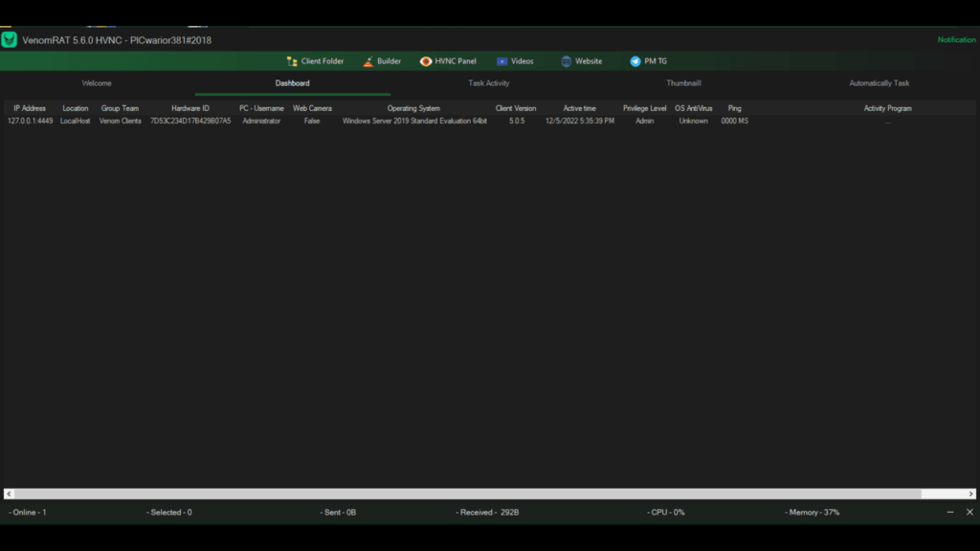980x551 pixels.
Task: Sort by Location column header
Action: (x=75, y=108)
